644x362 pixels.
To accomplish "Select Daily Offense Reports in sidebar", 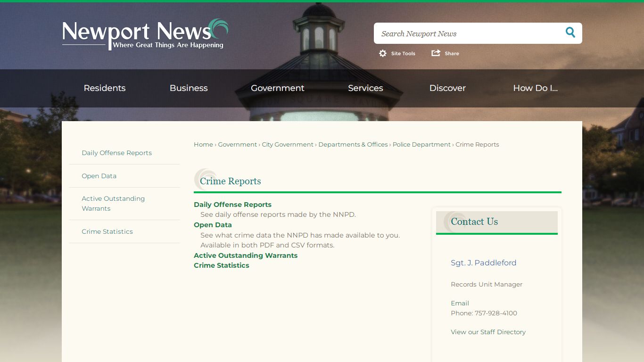I will pyautogui.click(x=117, y=153).
